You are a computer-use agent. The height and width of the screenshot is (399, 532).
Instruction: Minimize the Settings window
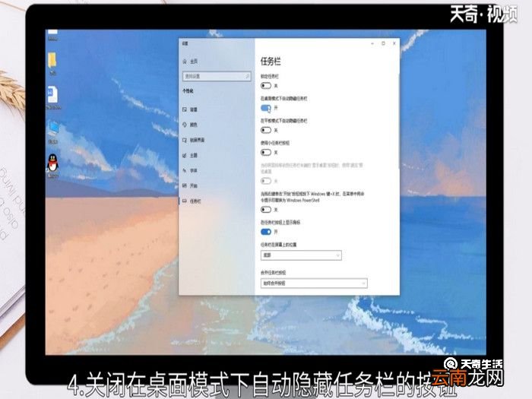pos(372,43)
